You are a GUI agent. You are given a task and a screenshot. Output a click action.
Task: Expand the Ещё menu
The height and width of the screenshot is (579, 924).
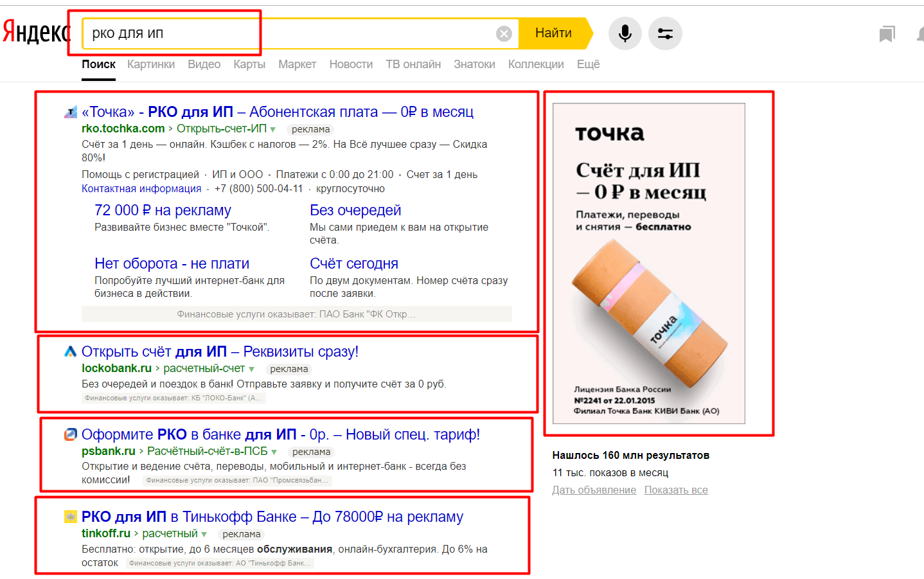pyautogui.click(x=588, y=64)
